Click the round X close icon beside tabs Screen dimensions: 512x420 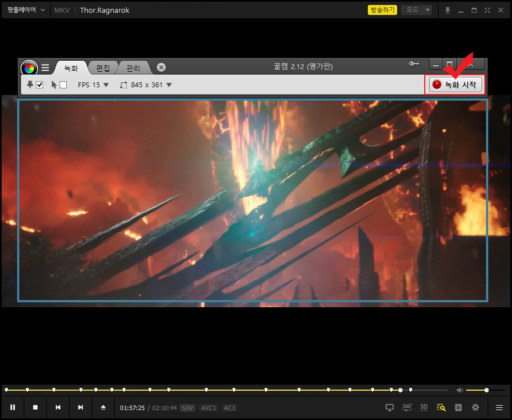[x=161, y=67]
